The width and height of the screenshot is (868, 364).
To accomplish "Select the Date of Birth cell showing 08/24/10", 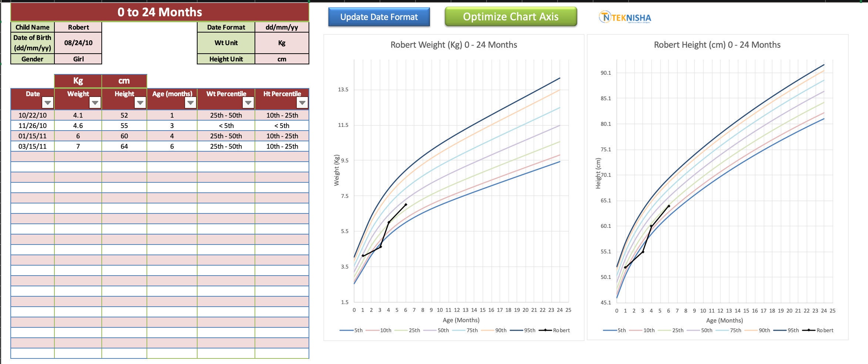I will 78,43.
